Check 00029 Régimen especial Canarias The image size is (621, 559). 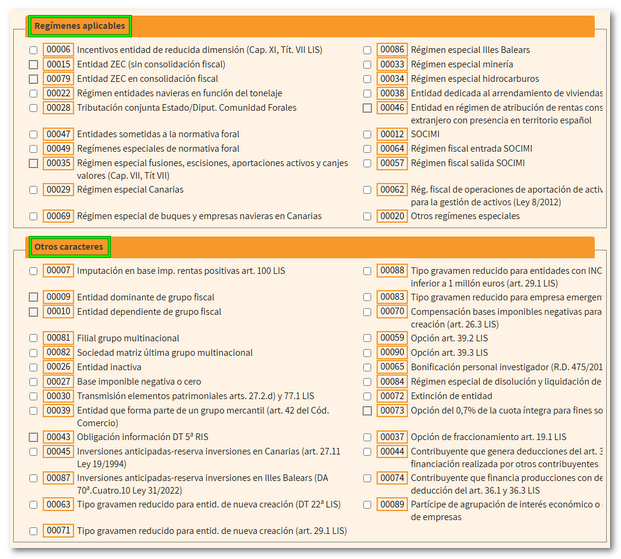point(33,190)
